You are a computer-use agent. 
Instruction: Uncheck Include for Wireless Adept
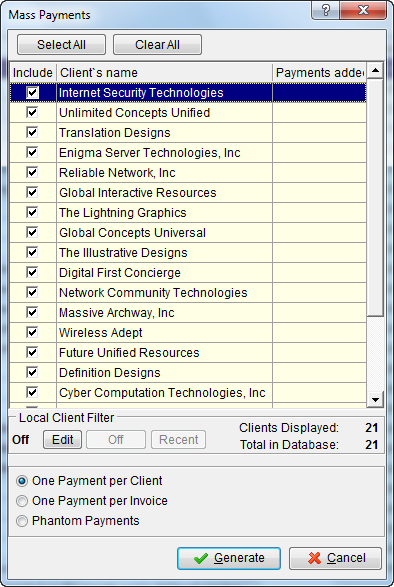point(32,332)
